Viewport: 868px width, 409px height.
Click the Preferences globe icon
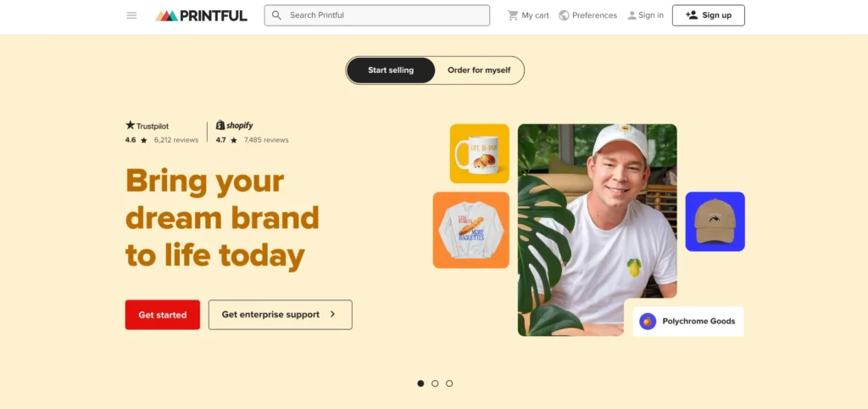(x=564, y=15)
